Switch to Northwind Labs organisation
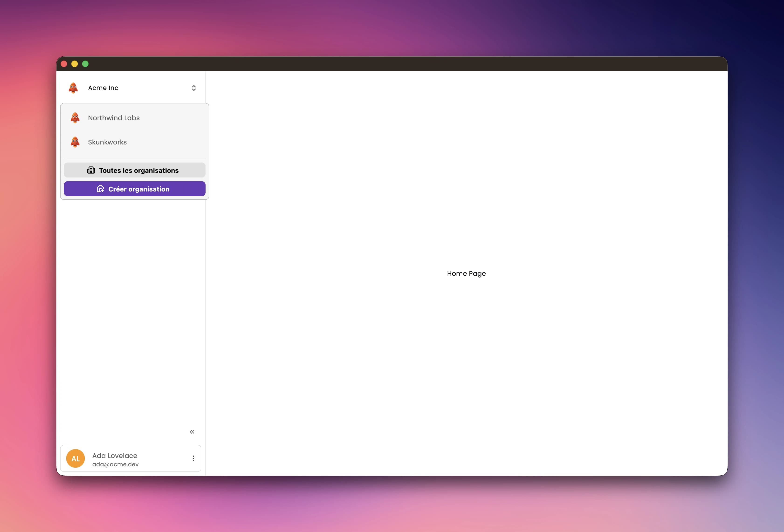Viewport: 784px width, 532px height. click(134, 118)
